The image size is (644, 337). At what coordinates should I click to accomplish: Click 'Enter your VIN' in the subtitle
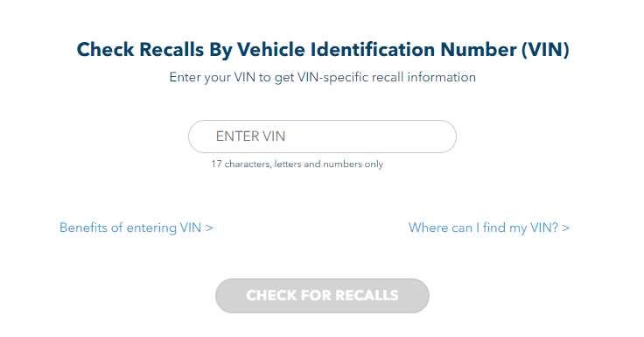coord(213,77)
